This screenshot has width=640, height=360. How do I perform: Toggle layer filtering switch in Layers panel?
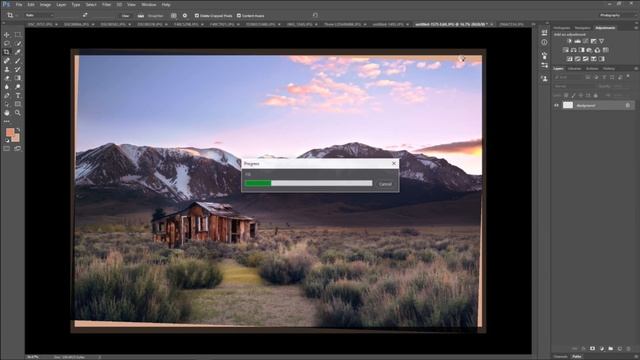pos(628,76)
